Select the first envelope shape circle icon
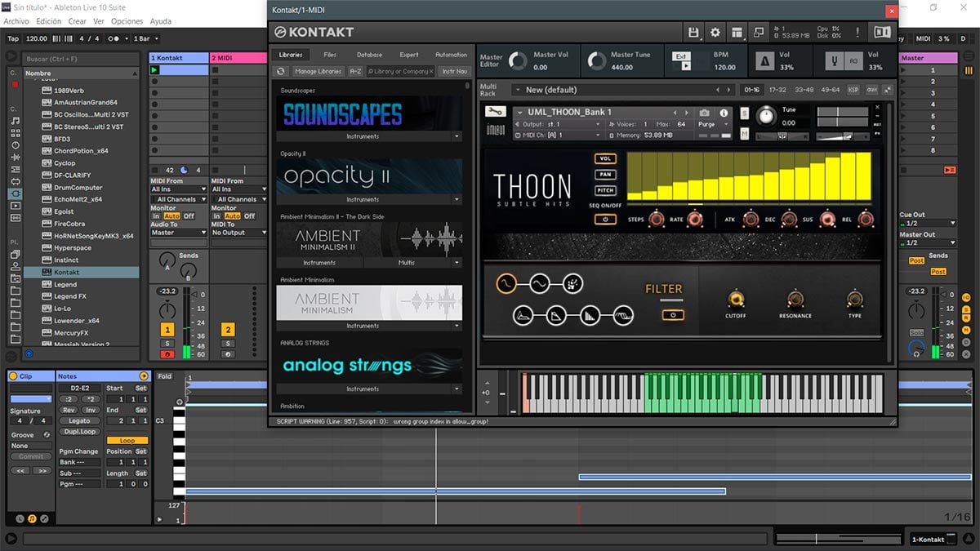 click(523, 314)
